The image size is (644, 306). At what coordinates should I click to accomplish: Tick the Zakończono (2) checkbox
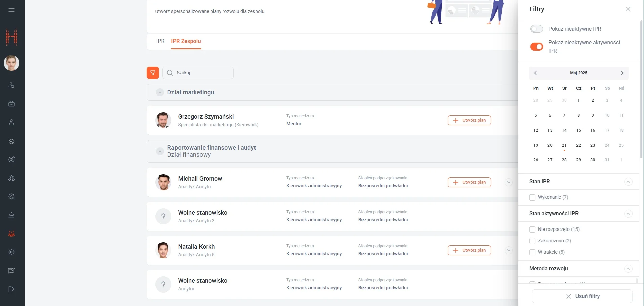tap(532, 241)
